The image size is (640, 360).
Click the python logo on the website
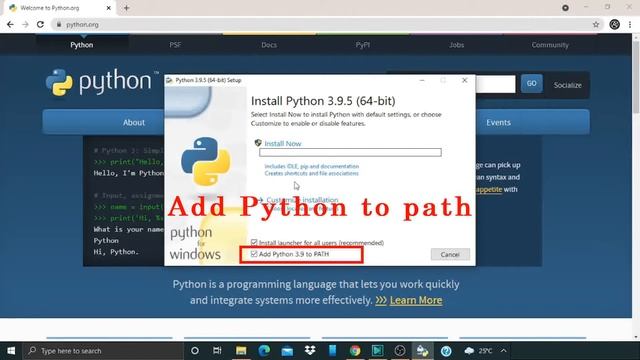(102, 82)
